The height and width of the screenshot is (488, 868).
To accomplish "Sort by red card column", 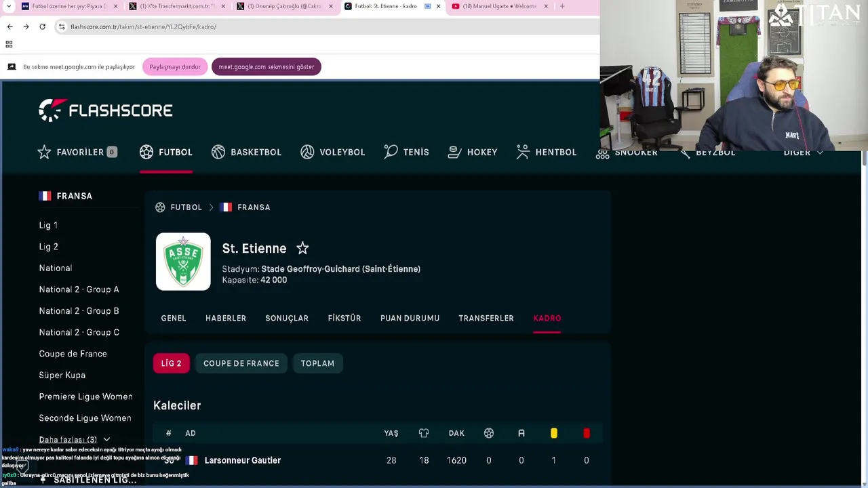I will (587, 433).
